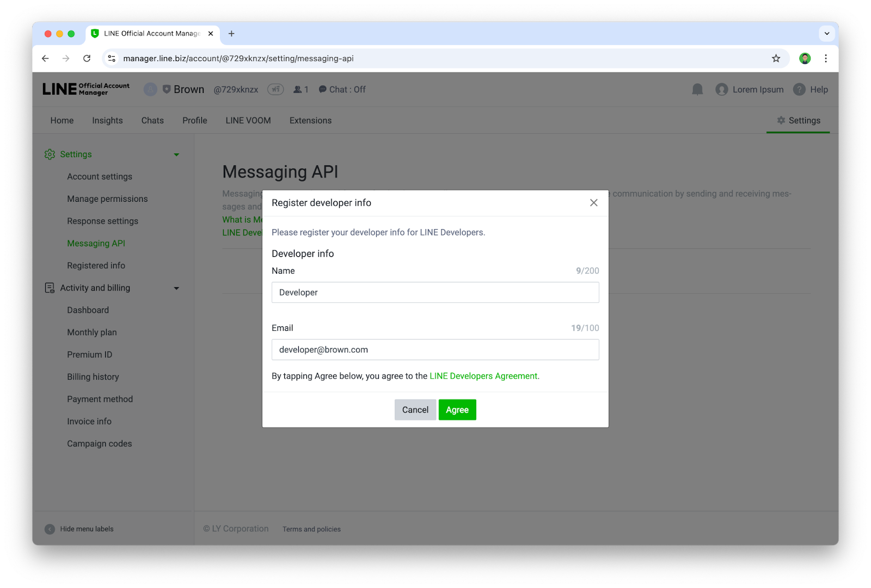Screen dimensions: 871x588
Task: Open the Lorem Ipsum user avatar icon
Action: tap(722, 89)
